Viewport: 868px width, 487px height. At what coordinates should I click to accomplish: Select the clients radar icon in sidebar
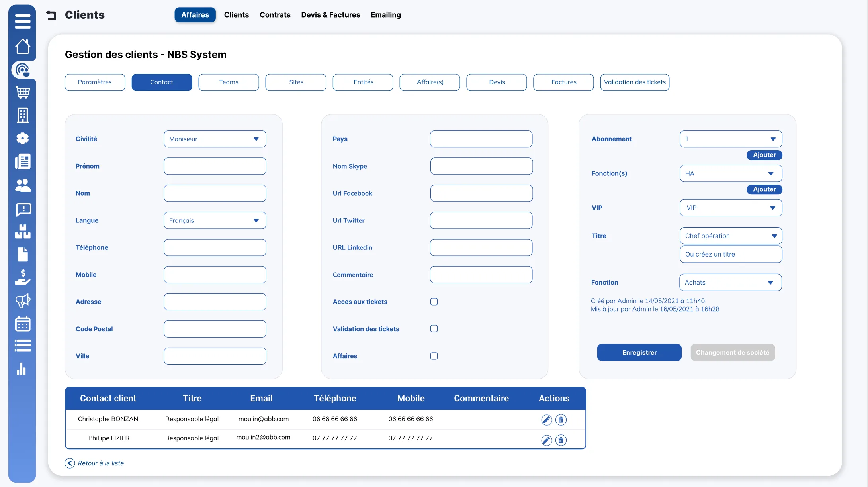click(23, 70)
